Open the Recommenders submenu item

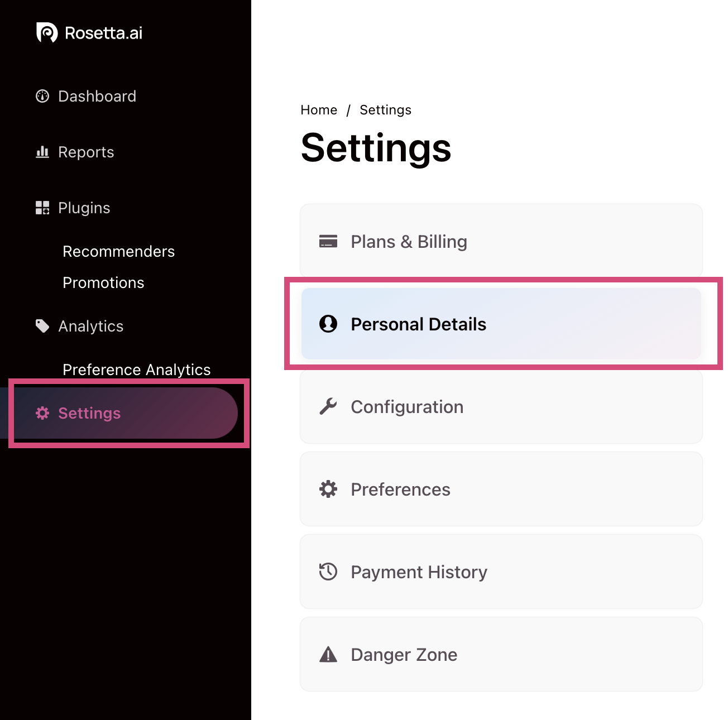click(118, 252)
